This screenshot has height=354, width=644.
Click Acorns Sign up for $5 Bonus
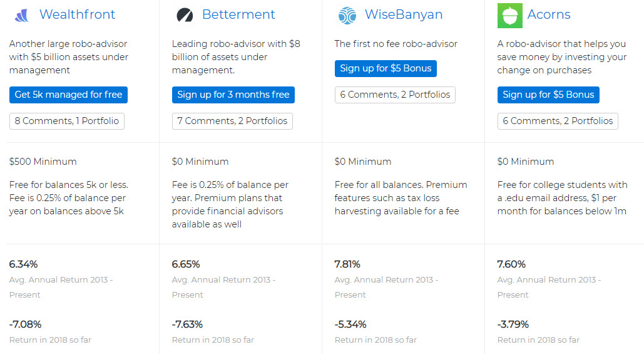(x=548, y=95)
